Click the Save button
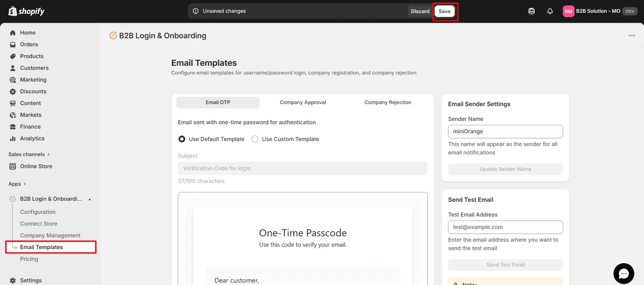644x285 pixels. [x=445, y=11]
